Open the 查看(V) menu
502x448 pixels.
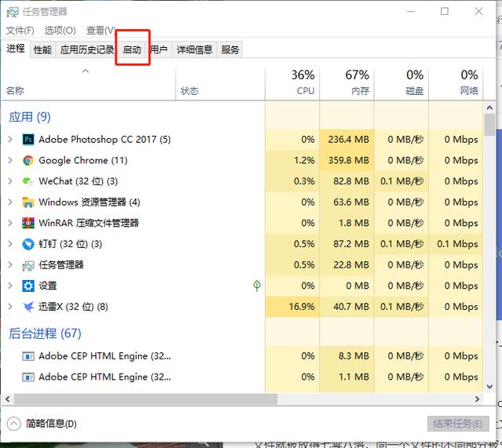[101, 31]
